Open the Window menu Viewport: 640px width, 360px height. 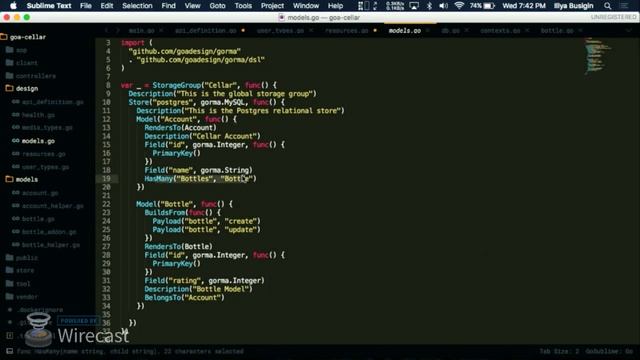pos(306,6)
